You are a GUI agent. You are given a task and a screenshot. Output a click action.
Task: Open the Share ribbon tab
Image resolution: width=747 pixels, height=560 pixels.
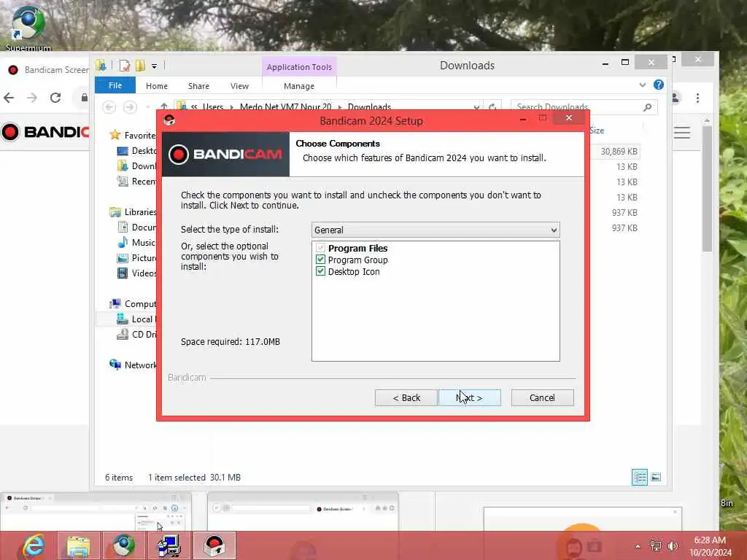tap(198, 86)
